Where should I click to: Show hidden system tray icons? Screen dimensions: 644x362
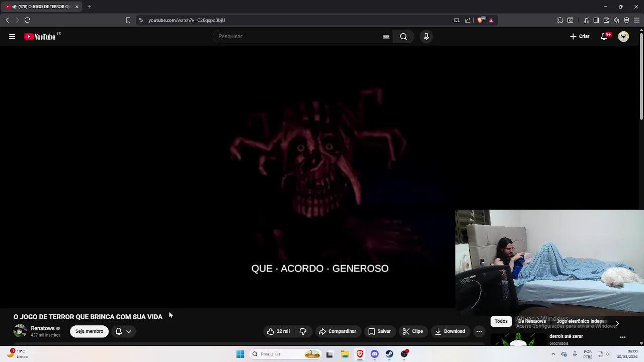tap(553, 354)
